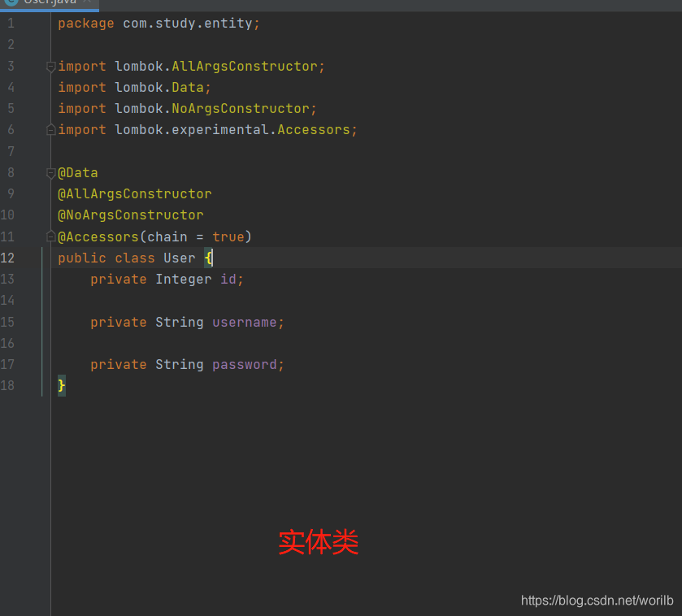Click 'experimental' in the line 6 import

pyautogui.click(x=220, y=129)
